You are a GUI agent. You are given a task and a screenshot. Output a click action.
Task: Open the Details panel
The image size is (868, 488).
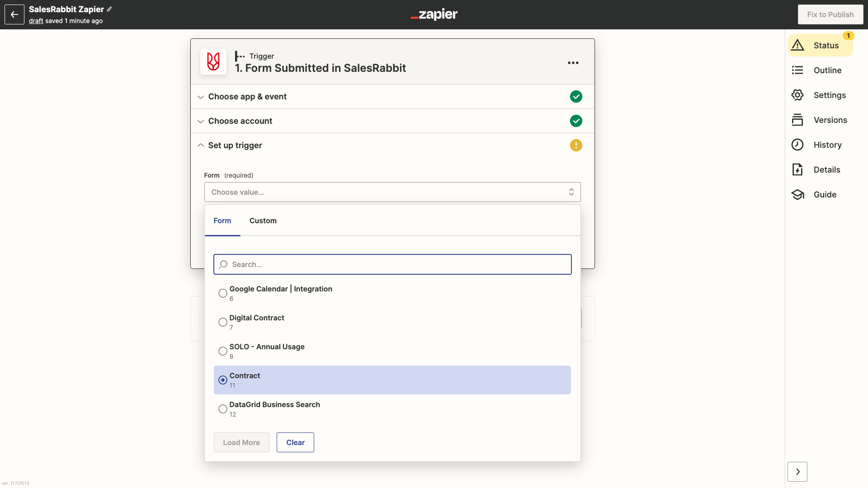[820, 169]
